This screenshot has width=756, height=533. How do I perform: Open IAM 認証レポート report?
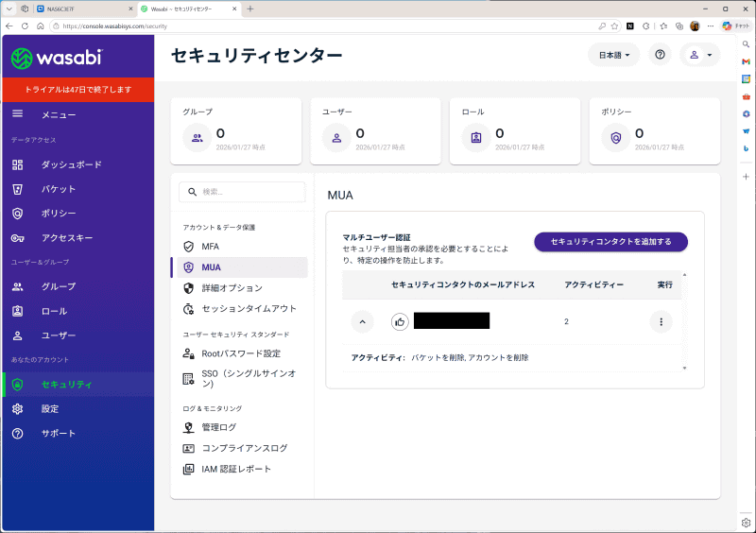[x=242, y=469]
